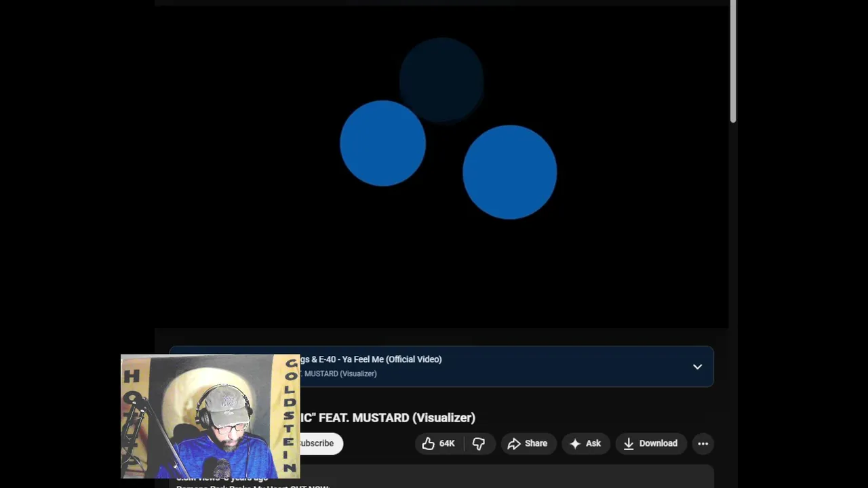Download the video
This screenshot has height=488, width=868.
pos(650,443)
